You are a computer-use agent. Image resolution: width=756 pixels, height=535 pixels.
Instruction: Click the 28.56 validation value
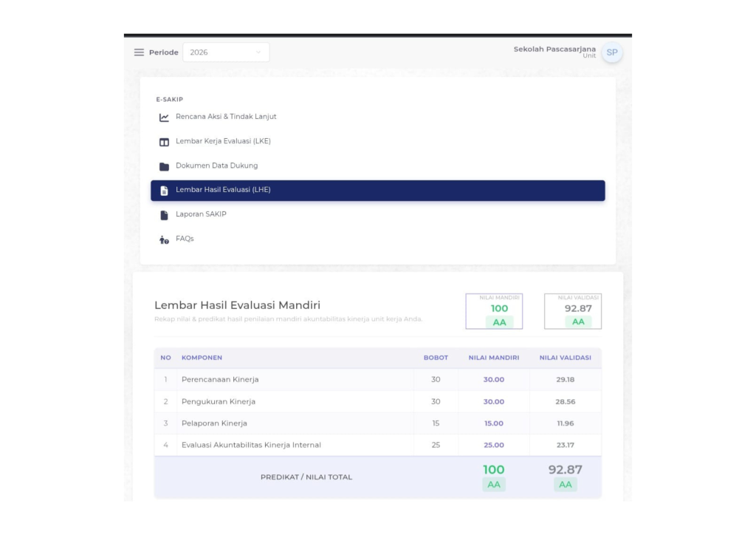pyautogui.click(x=565, y=401)
